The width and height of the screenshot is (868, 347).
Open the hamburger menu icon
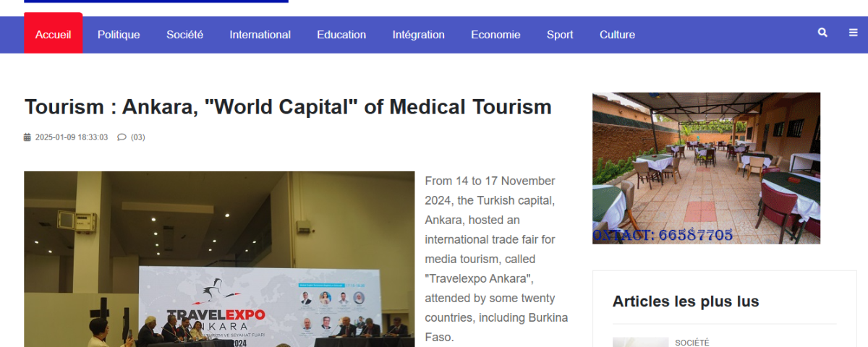tap(854, 33)
